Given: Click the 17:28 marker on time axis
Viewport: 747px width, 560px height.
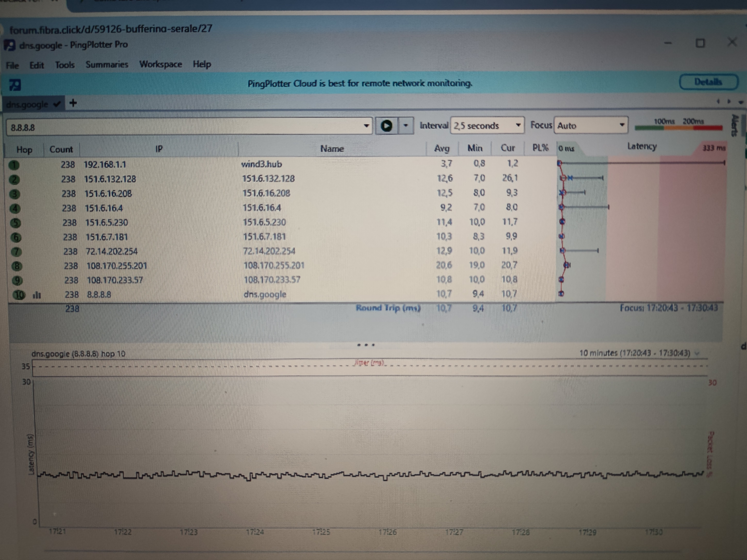Looking at the screenshot, I should click(x=521, y=532).
